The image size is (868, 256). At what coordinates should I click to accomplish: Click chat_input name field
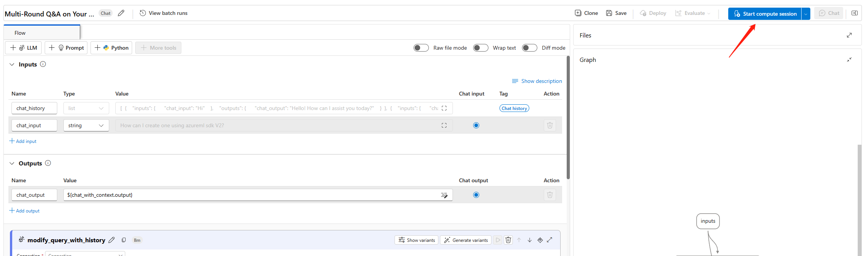coord(34,125)
